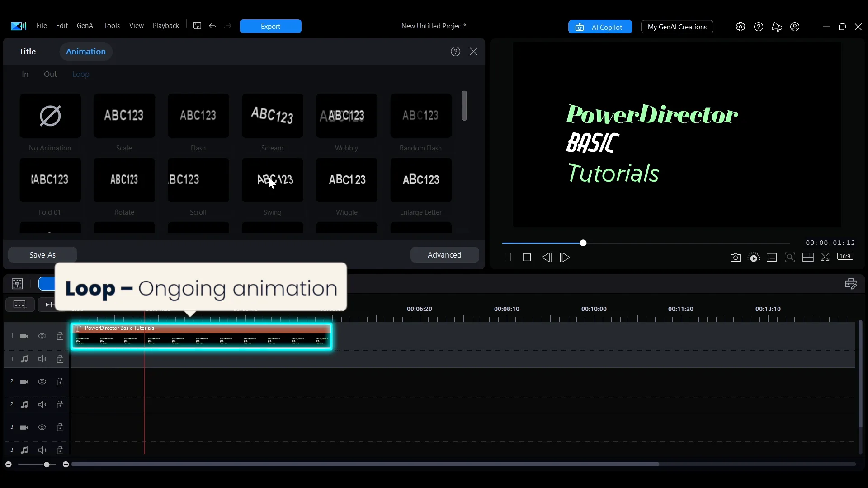
Task: Open the 16:9 aspect ratio selector
Action: 845,256
